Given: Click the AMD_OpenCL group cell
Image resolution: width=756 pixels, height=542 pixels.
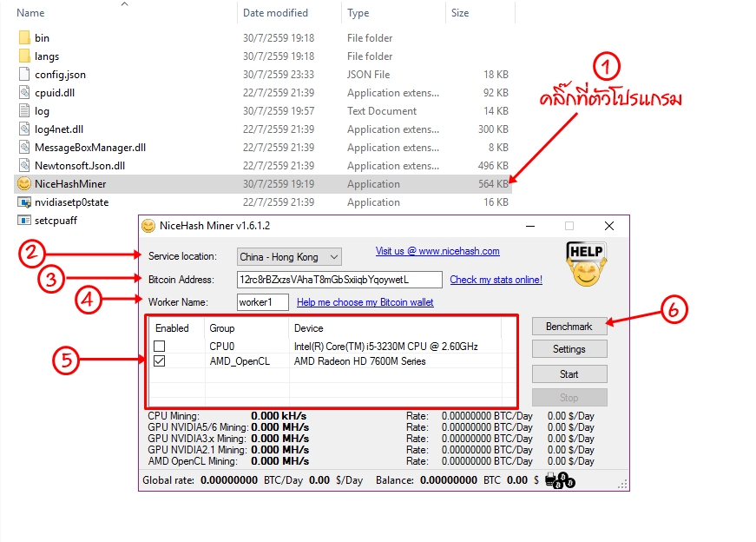Looking at the screenshot, I should (x=240, y=361).
